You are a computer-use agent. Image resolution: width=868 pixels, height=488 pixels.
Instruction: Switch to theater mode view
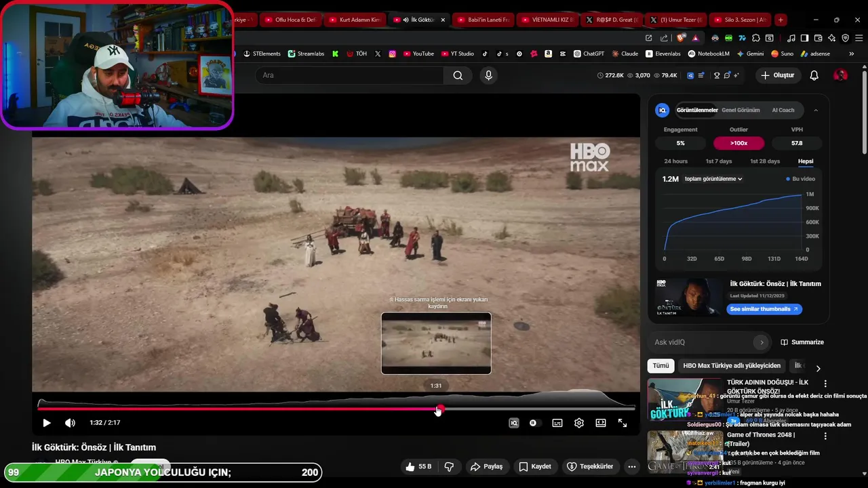pyautogui.click(x=601, y=423)
